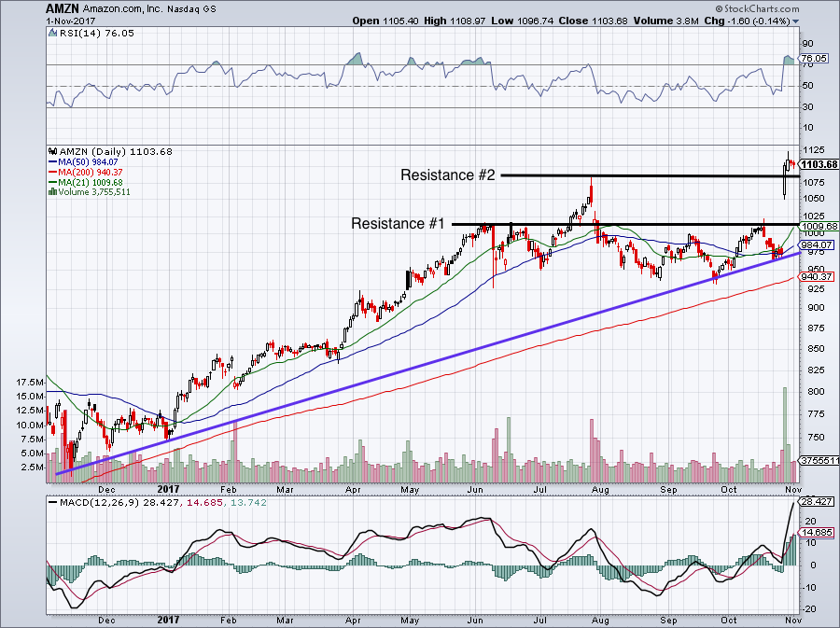840x628 pixels.
Task: Click the 1103.68 last price tag on axis
Action: pyautogui.click(x=818, y=164)
